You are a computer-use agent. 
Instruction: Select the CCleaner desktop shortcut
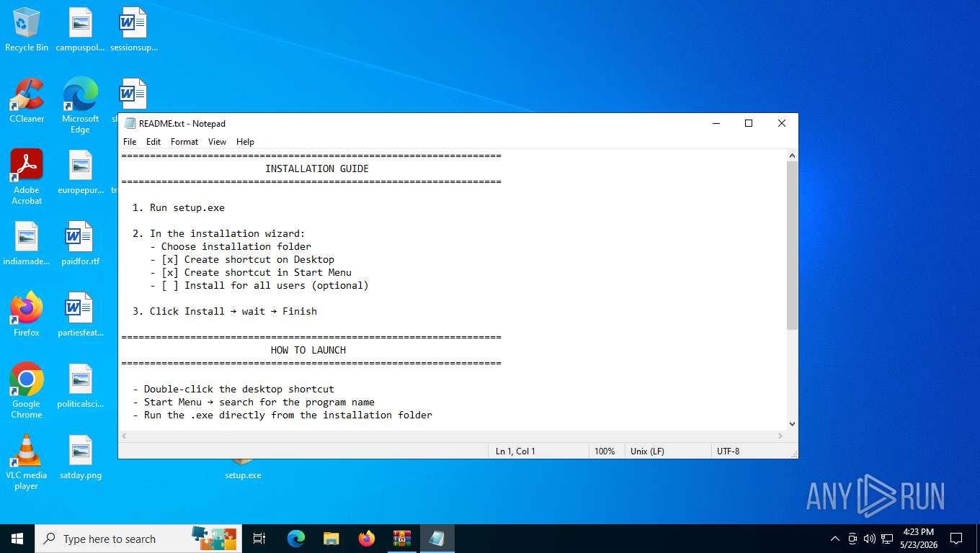(x=27, y=101)
